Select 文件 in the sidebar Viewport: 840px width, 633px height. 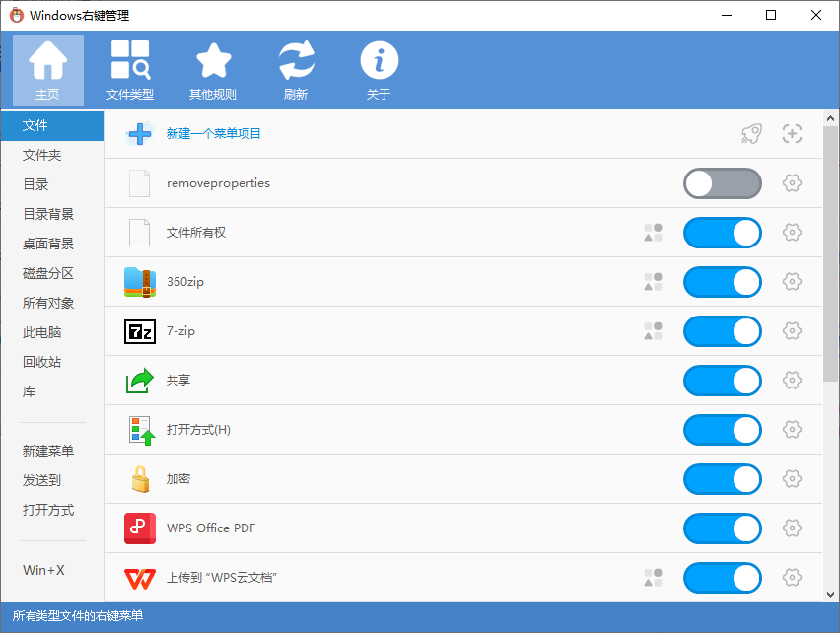[52, 126]
